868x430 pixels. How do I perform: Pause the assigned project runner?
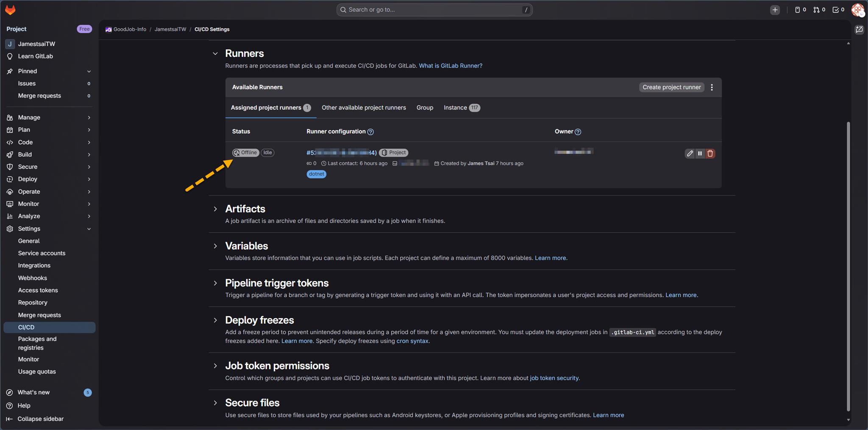tap(700, 154)
